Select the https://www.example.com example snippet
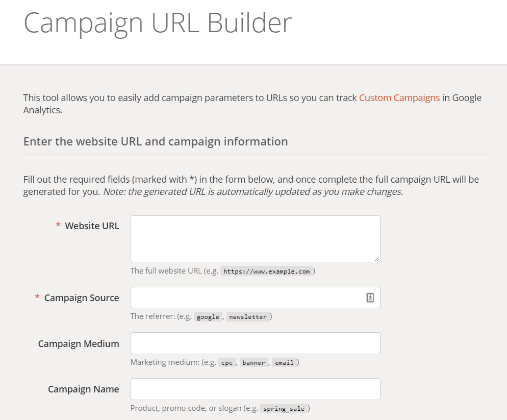Image resolution: width=507 pixels, height=420 pixels. point(267,271)
